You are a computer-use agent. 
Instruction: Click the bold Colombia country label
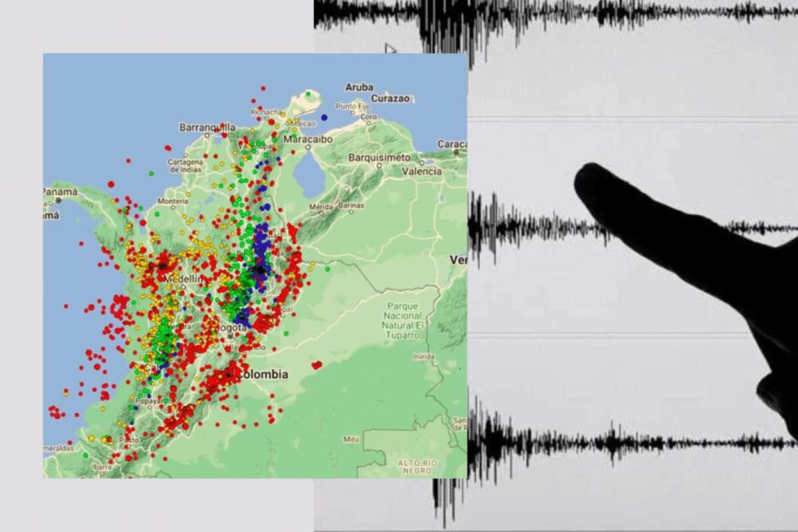(x=263, y=374)
